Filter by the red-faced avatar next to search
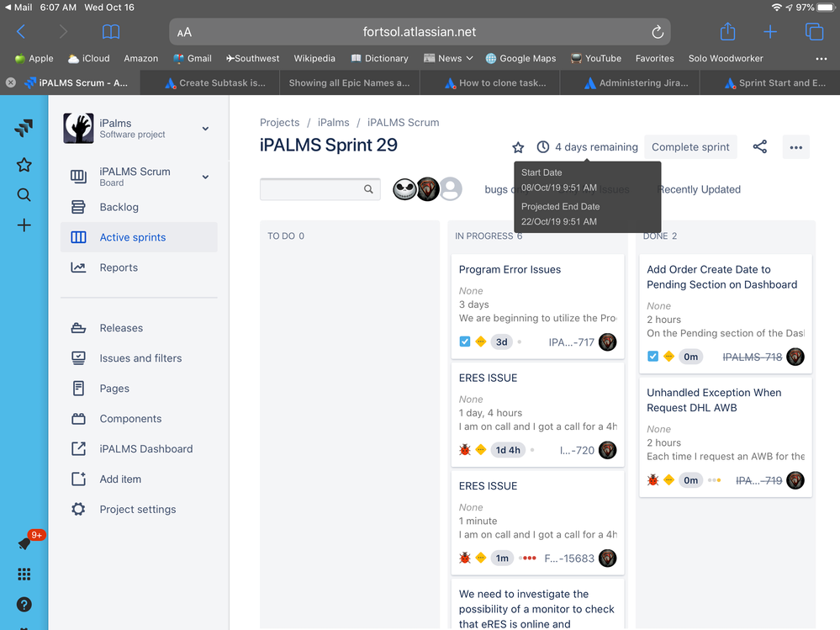Viewport: 840px width, 630px height. (428, 189)
